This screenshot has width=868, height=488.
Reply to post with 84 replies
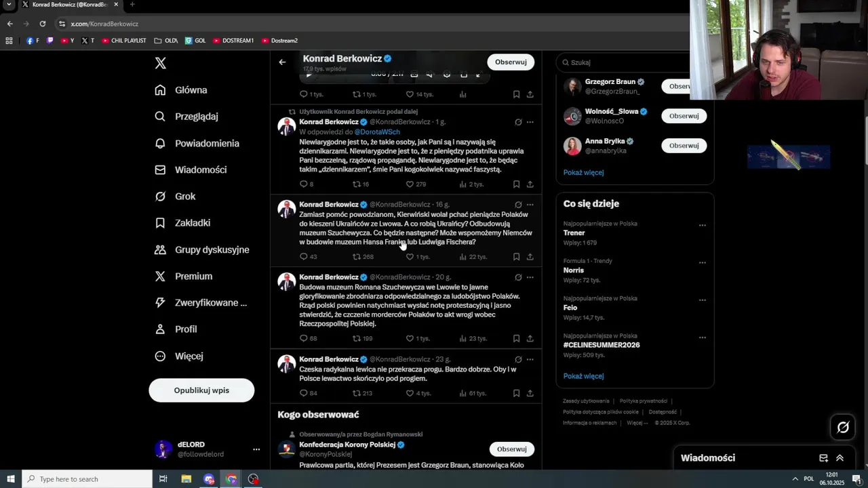(x=308, y=393)
